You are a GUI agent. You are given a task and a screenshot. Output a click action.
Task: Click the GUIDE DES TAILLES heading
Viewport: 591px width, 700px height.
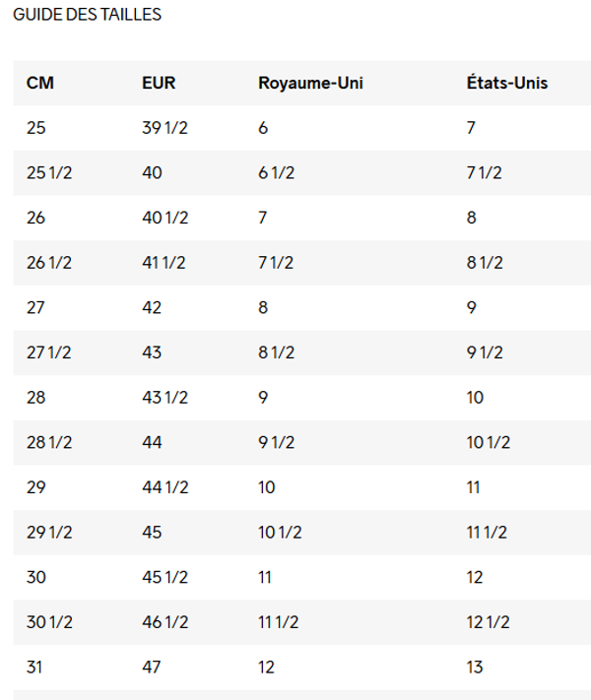(87, 16)
